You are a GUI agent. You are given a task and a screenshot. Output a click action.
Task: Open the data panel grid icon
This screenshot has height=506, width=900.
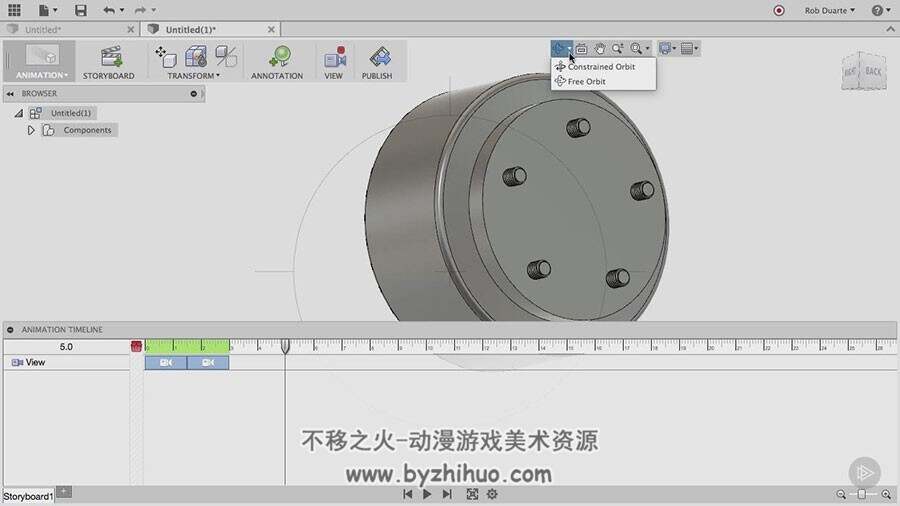(14, 10)
